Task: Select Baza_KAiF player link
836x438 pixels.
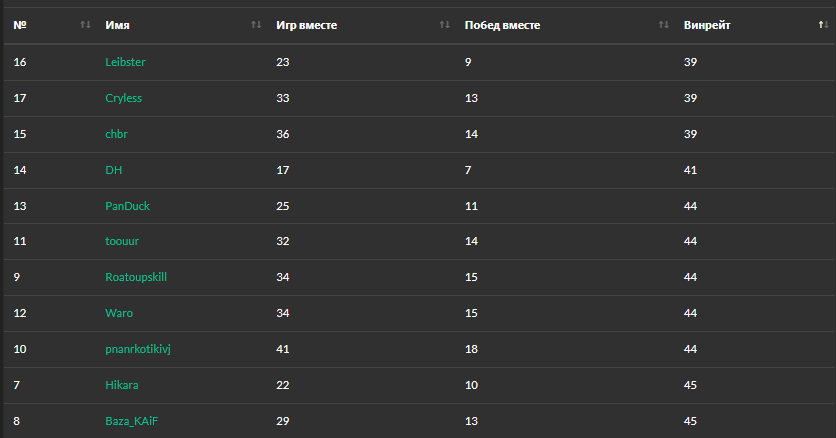Action: point(131,421)
